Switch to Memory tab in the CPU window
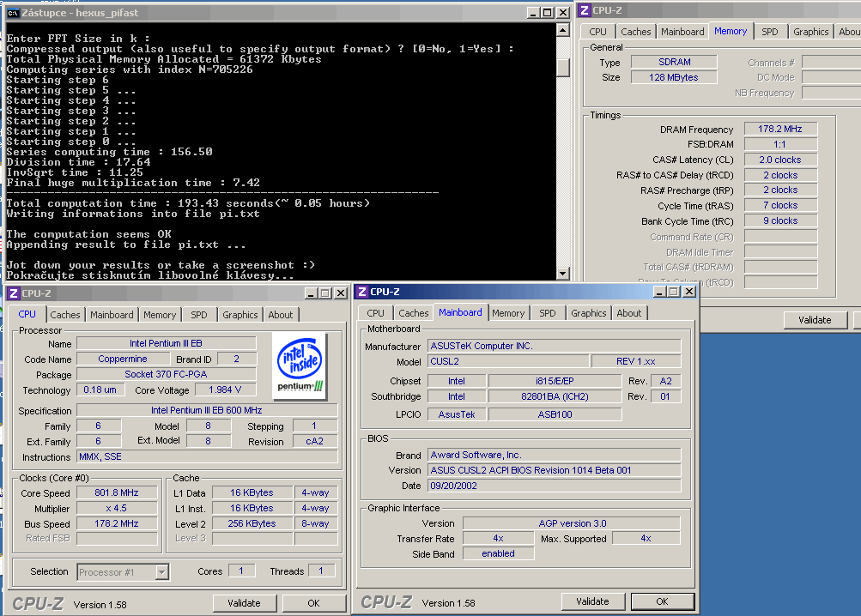The width and height of the screenshot is (861, 616). coord(160,315)
